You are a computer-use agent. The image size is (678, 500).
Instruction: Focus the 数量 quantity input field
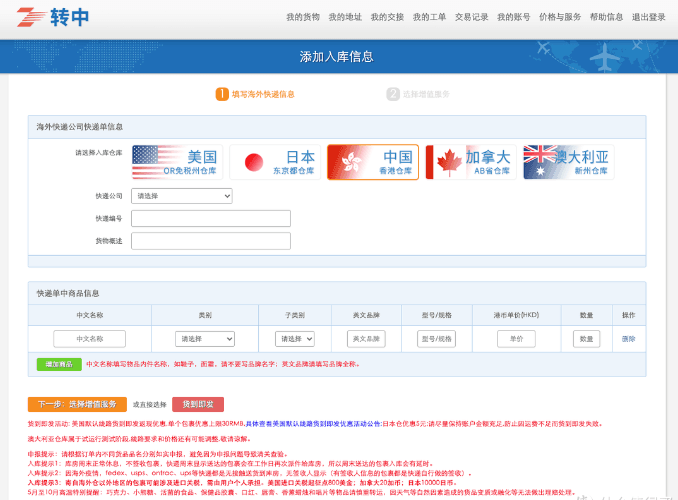[586, 339]
